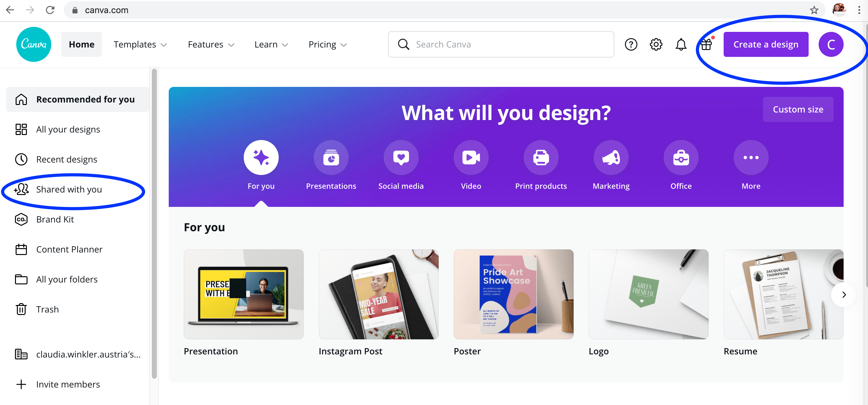The image size is (868, 405).
Task: Open the Marketing megaphone icon
Action: click(611, 157)
